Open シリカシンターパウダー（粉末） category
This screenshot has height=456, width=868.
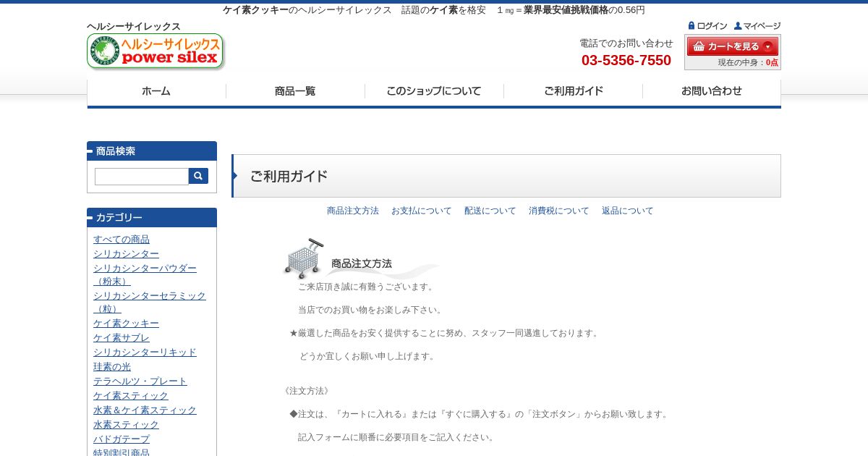pyautogui.click(x=145, y=275)
